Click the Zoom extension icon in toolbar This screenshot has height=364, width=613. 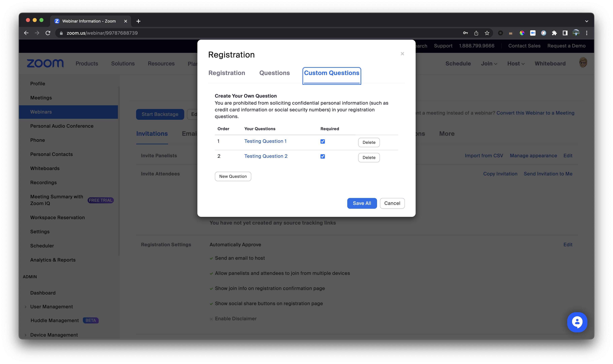(x=533, y=33)
